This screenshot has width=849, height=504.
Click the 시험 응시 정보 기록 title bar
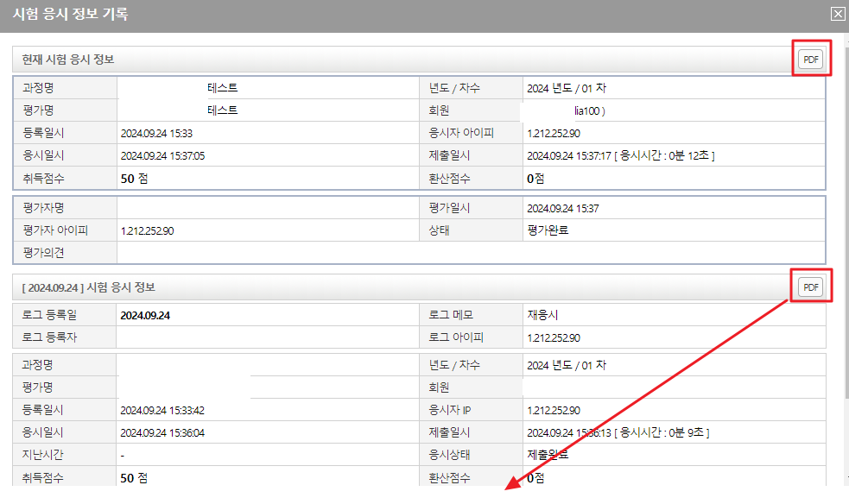345,14
